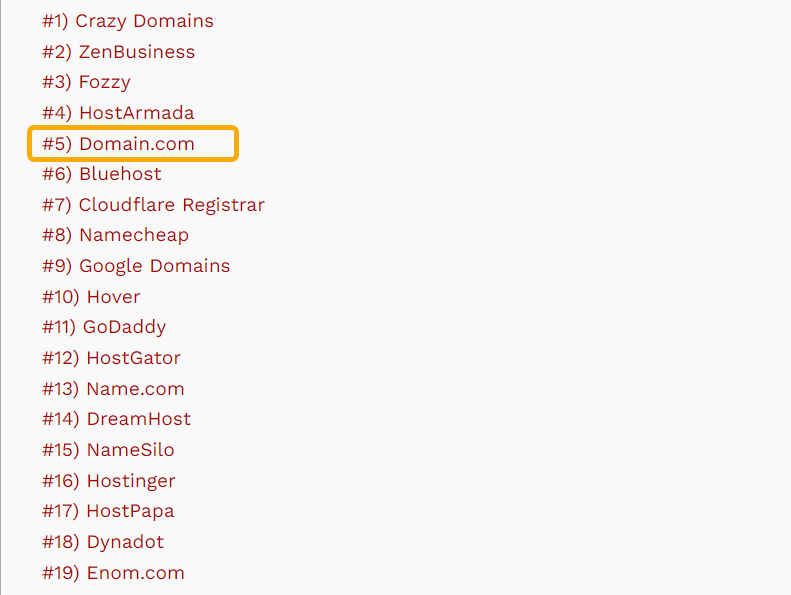Screen dimensions: 791x595
Task: Open the highlighted #5) Domain.com link
Action: coord(118,144)
